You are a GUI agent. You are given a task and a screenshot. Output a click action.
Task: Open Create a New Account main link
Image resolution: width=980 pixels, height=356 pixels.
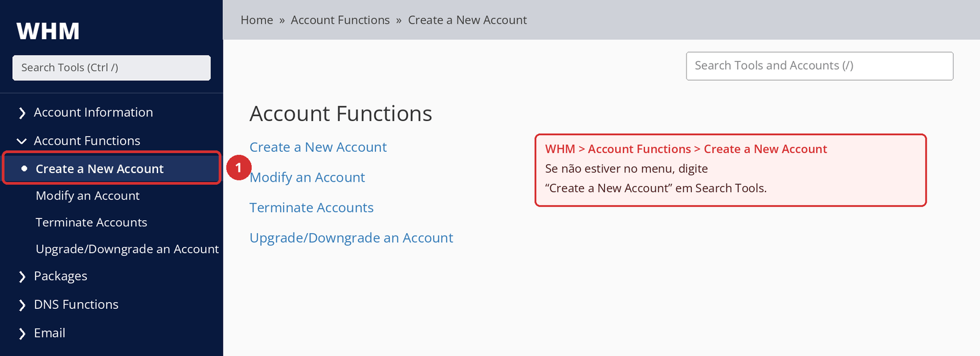pos(318,147)
